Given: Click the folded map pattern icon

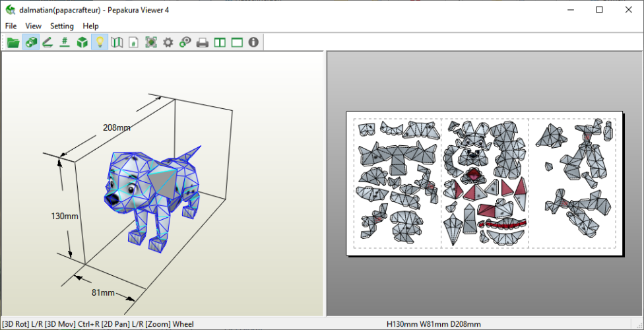Looking at the screenshot, I should pyautogui.click(x=117, y=42).
